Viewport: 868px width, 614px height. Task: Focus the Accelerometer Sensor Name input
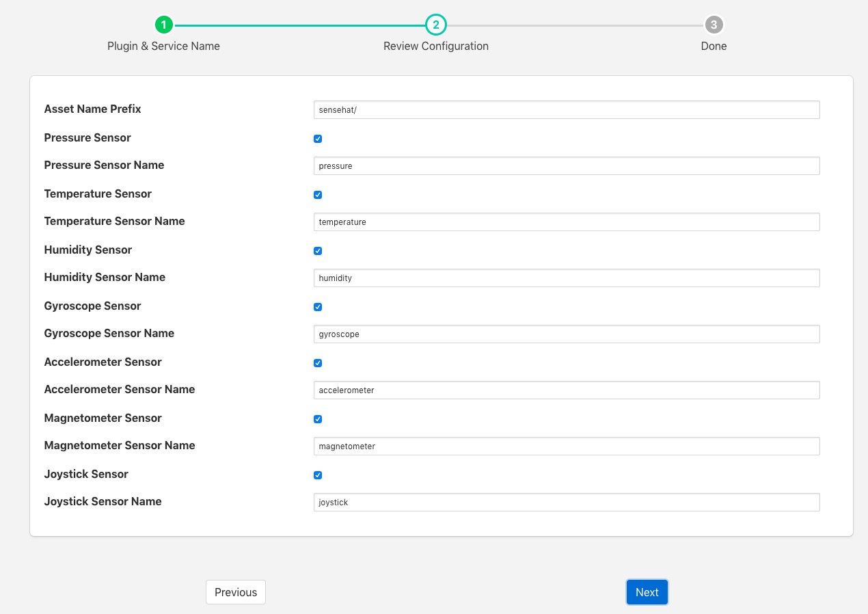coord(566,390)
